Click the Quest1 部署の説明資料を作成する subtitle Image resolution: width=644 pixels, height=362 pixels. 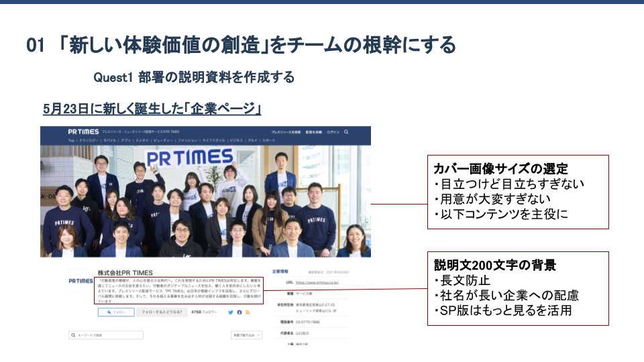click(194, 77)
